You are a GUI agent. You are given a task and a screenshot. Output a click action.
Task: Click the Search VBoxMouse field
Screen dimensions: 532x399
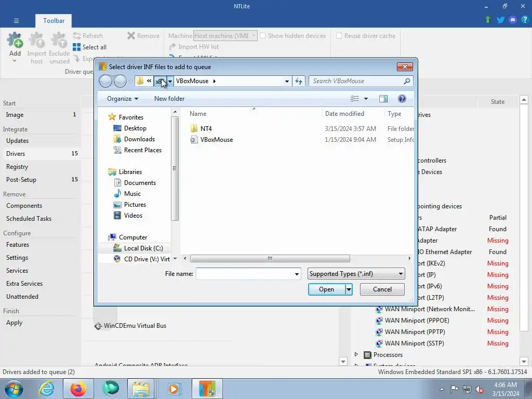click(x=360, y=81)
